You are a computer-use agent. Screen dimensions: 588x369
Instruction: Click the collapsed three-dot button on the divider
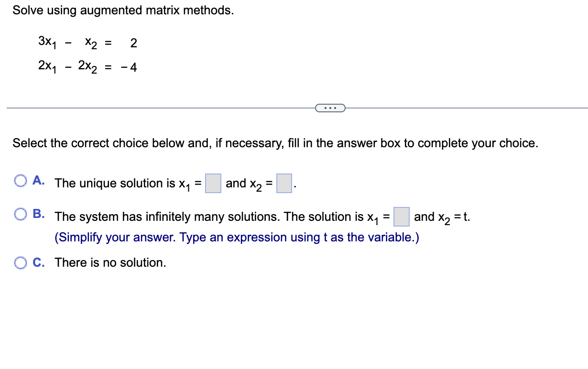pos(330,108)
